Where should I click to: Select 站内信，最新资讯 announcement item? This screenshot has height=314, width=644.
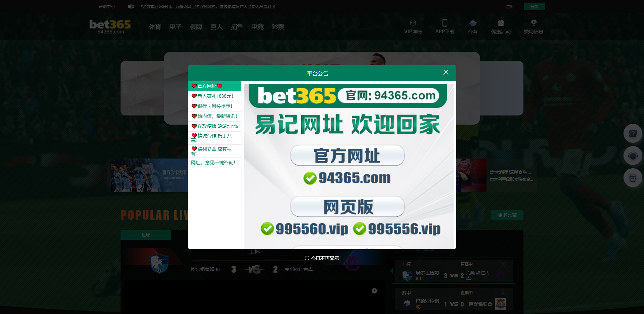point(214,116)
